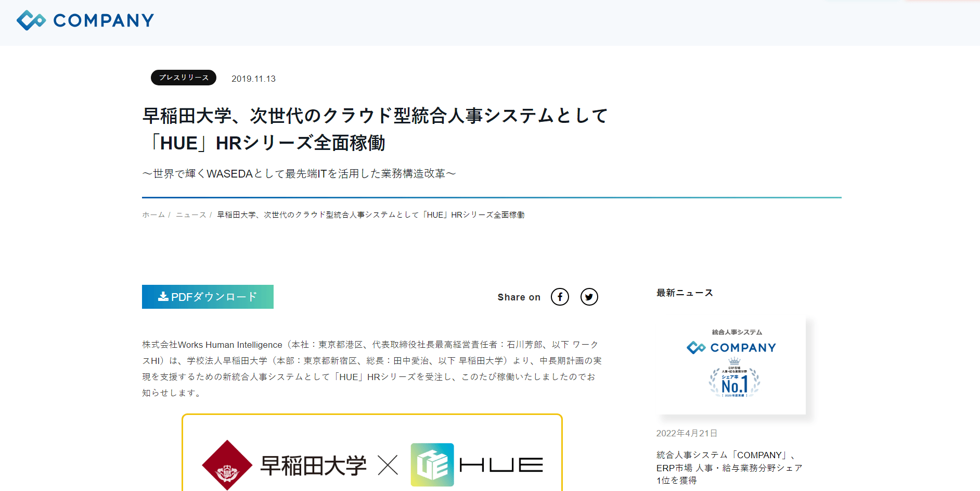Click the COMPANY logo icon in header
The width and height of the screenshot is (980, 491).
(x=31, y=20)
